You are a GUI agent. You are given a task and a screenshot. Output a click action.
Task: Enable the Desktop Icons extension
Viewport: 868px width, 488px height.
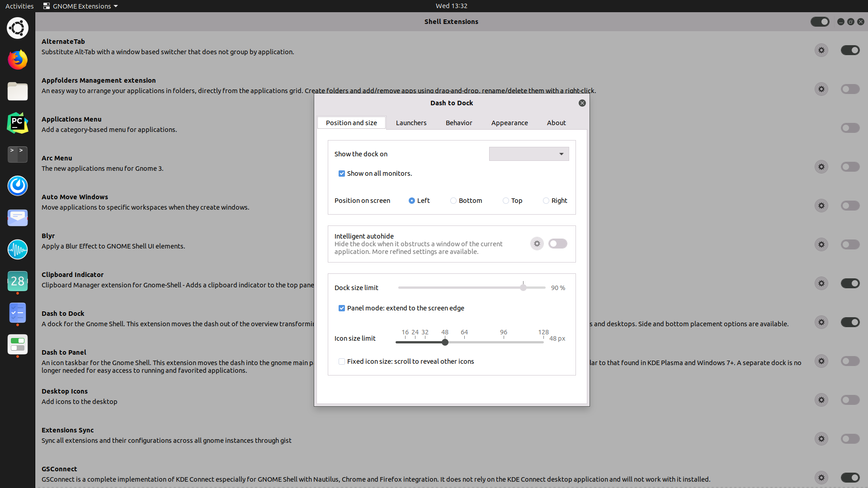tap(850, 400)
